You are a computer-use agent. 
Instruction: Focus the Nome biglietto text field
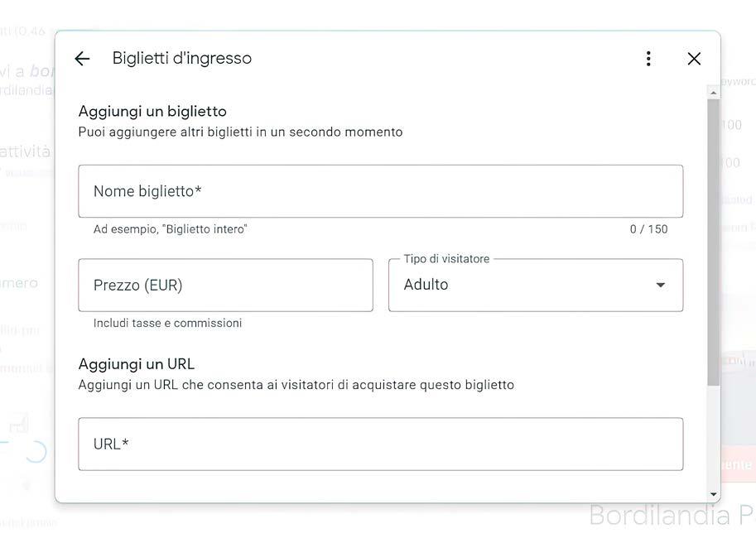pyautogui.click(x=380, y=191)
